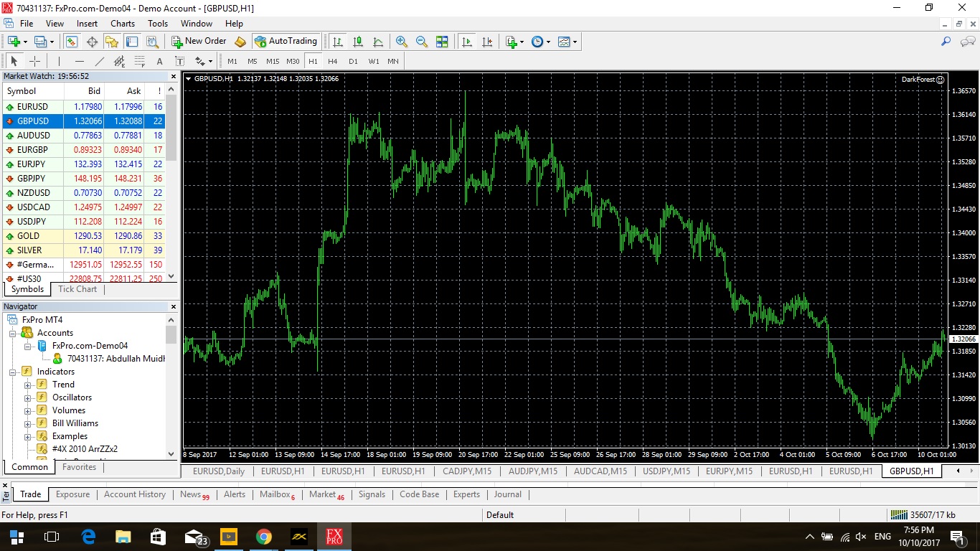Viewport: 980px width, 551px height.
Task: Select the GOLD row in Market Watch
Action: point(84,236)
